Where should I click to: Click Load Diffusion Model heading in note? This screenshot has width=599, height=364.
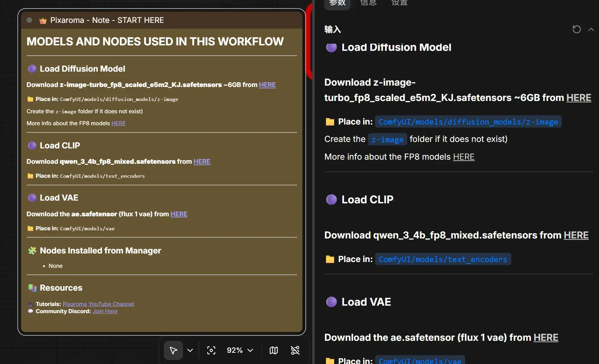pos(82,69)
